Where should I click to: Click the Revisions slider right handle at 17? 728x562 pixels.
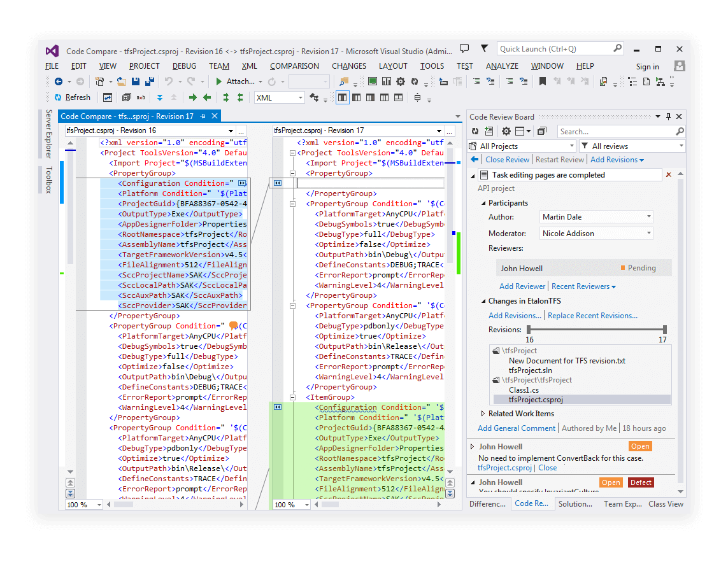tap(665, 330)
